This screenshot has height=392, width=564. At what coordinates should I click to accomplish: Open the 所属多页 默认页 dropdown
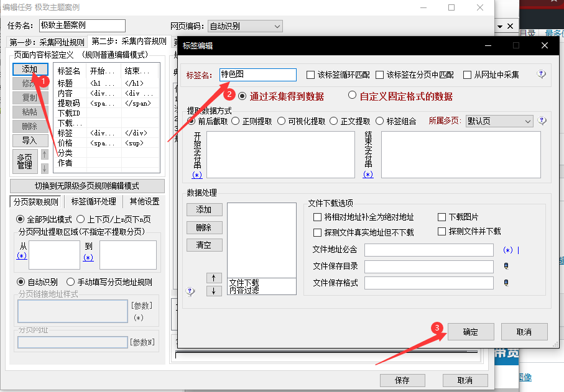[x=499, y=121]
